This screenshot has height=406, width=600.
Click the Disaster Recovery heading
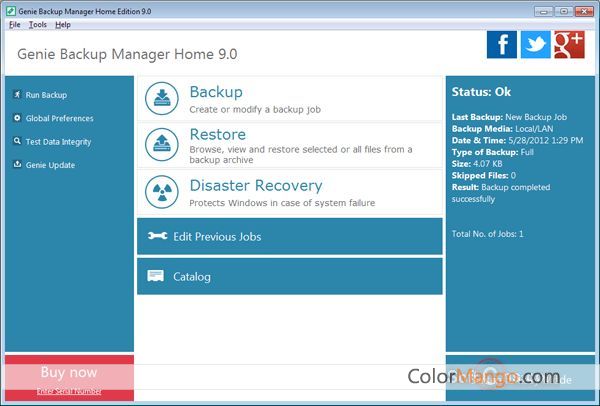coord(255,185)
